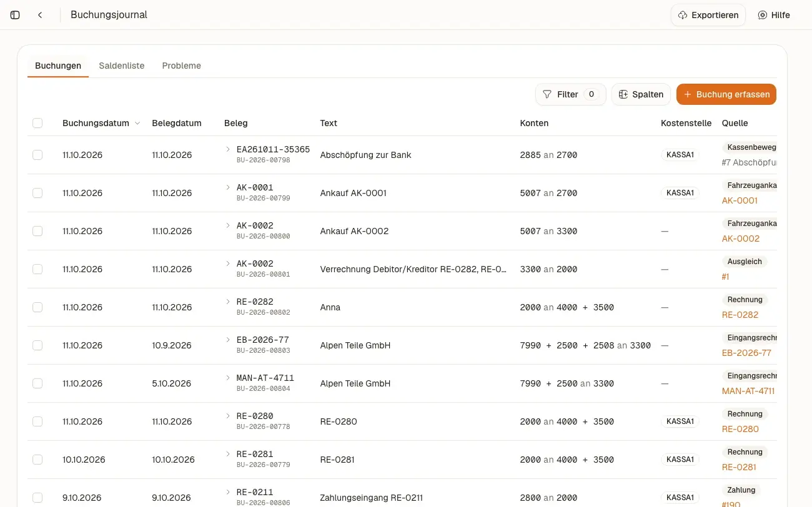The image size is (812, 507).
Task: Click the Konten column header
Action: click(x=534, y=123)
